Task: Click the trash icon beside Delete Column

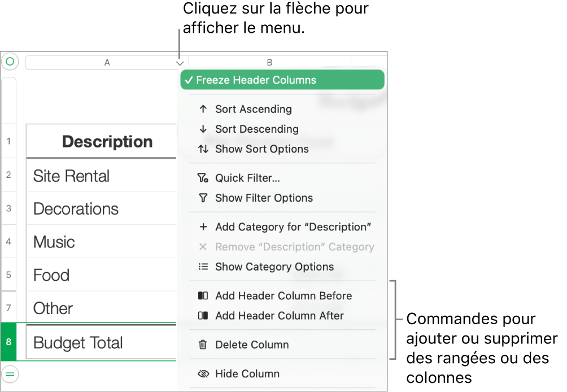Action: [x=202, y=345]
